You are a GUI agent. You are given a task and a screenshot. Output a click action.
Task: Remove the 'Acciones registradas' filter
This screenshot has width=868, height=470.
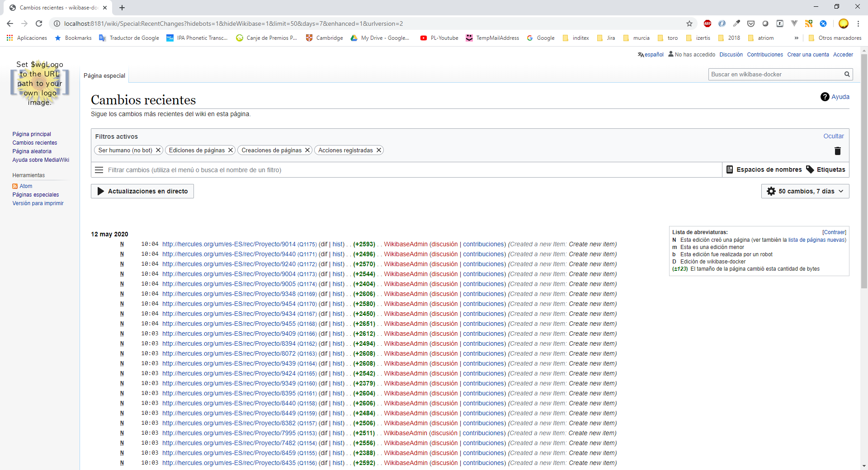pyautogui.click(x=379, y=150)
